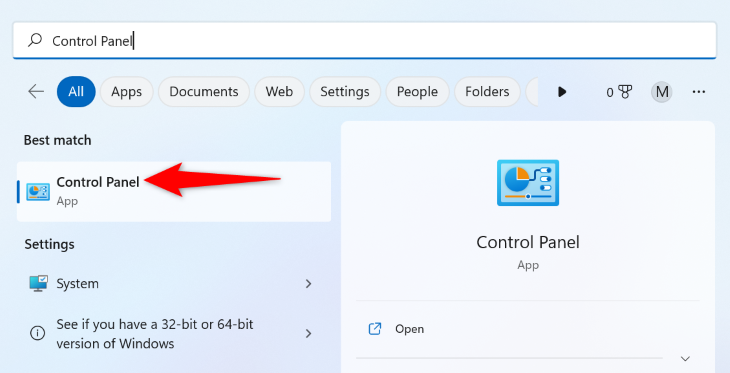Expand more actions with the down chevron
The width and height of the screenshot is (730, 373).
click(x=685, y=359)
